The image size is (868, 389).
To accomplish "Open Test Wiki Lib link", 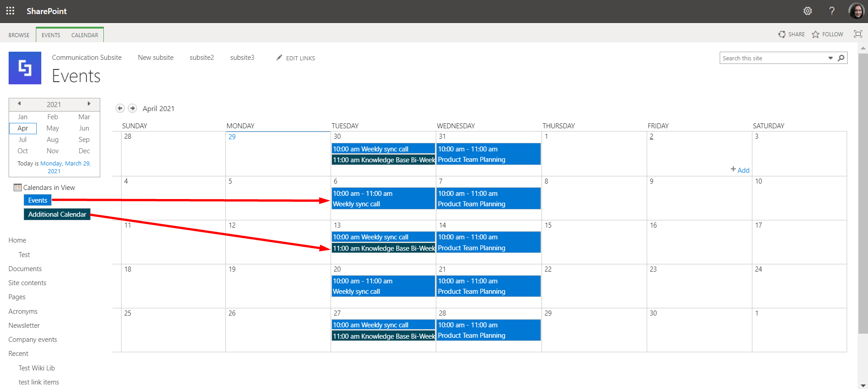I will [37, 368].
